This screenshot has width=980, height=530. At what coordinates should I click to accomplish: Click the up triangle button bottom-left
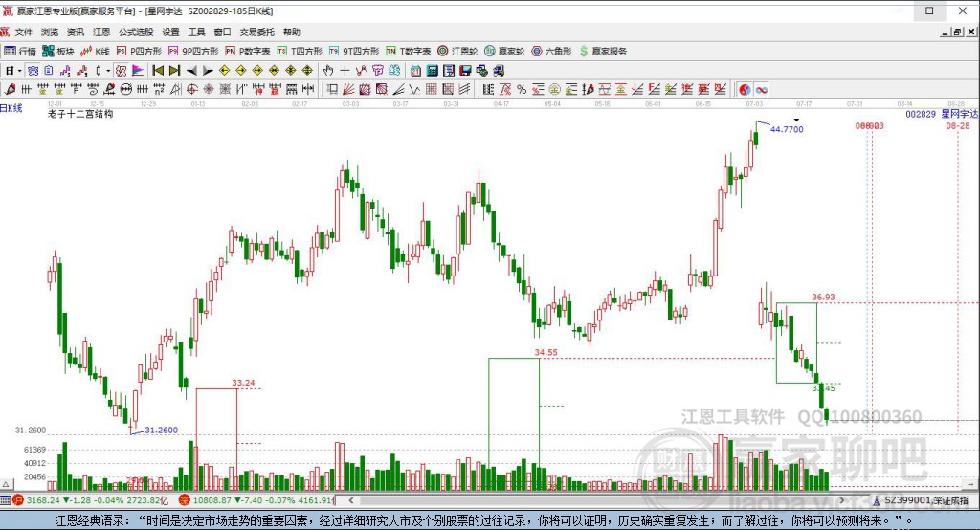[6, 484]
